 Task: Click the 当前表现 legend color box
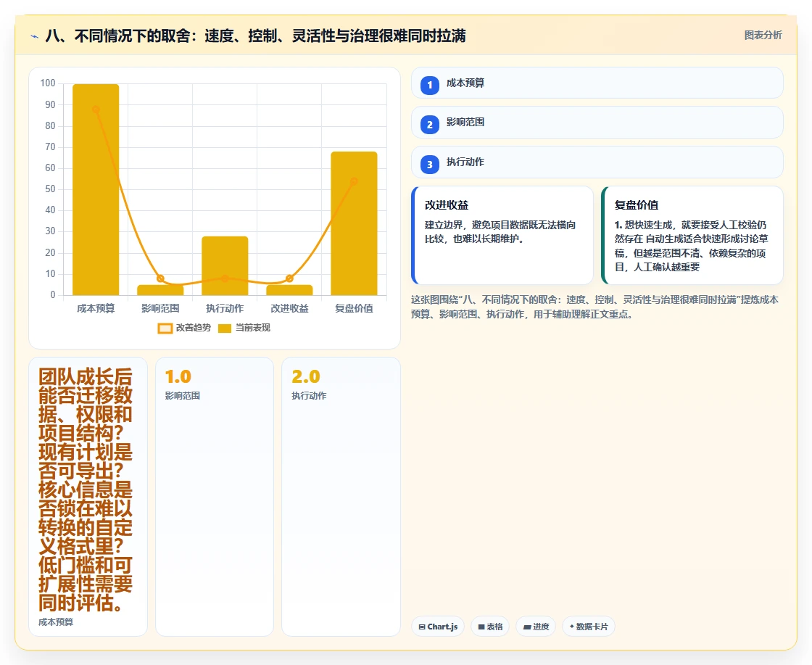pos(225,329)
